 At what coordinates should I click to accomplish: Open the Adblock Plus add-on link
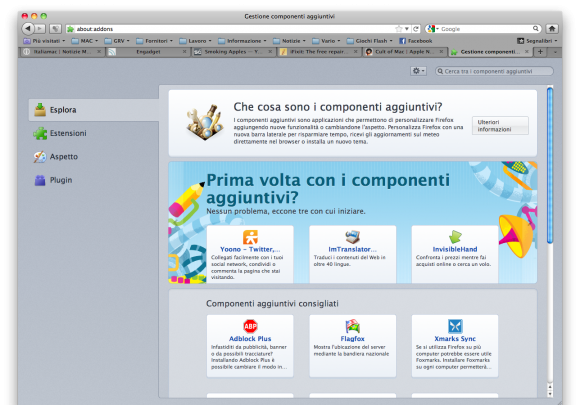pos(250,339)
